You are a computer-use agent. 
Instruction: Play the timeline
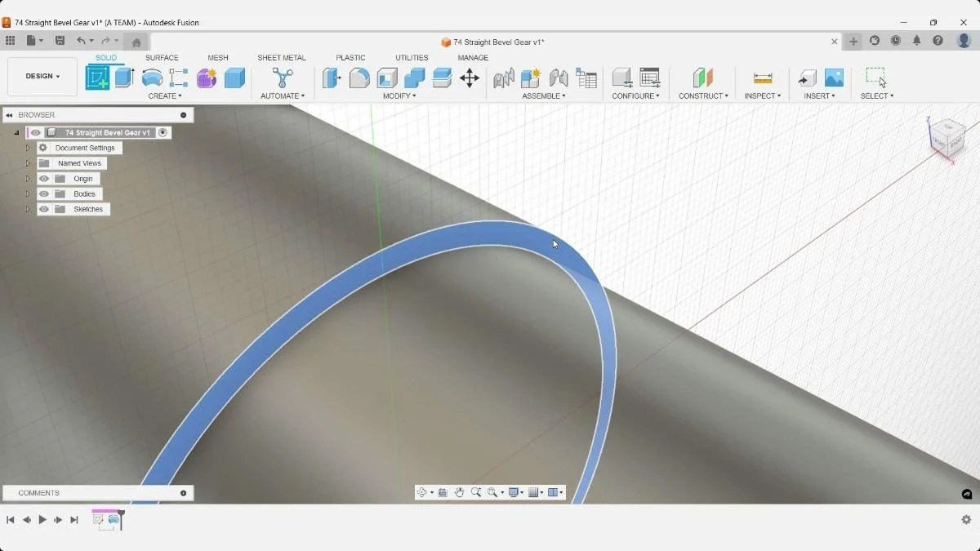[x=42, y=520]
